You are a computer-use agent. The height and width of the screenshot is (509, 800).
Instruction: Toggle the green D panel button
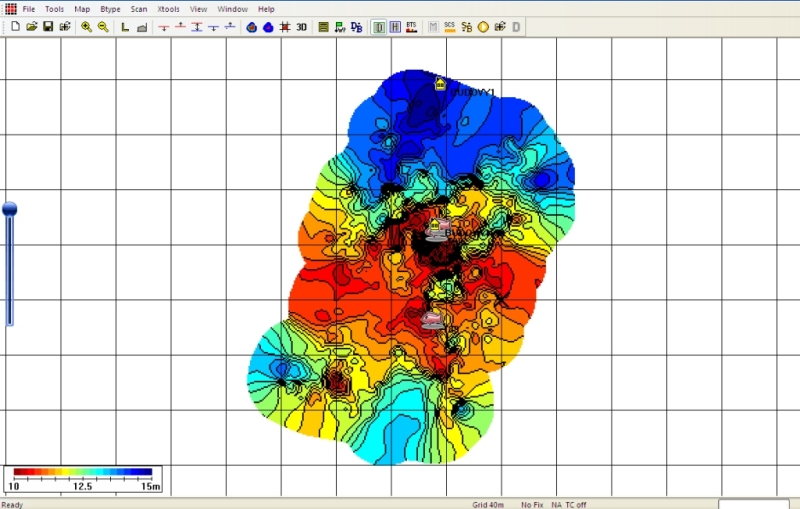[x=379, y=27]
